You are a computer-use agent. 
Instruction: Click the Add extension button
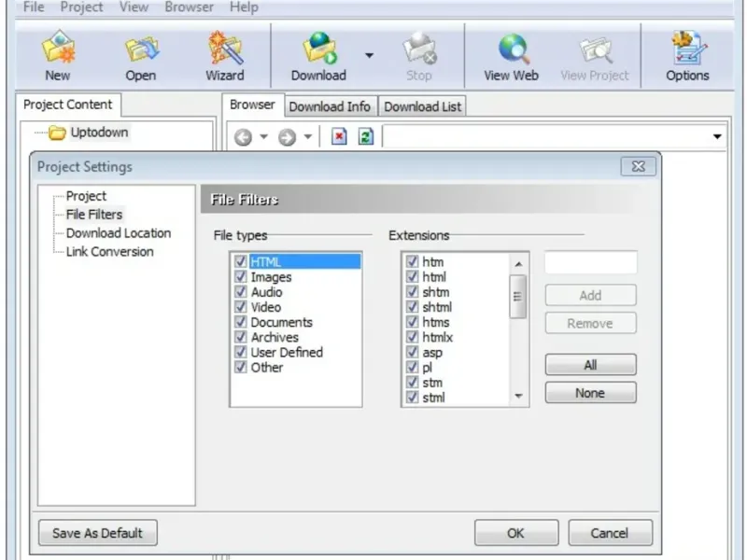pyautogui.click(x=590, y=295)
